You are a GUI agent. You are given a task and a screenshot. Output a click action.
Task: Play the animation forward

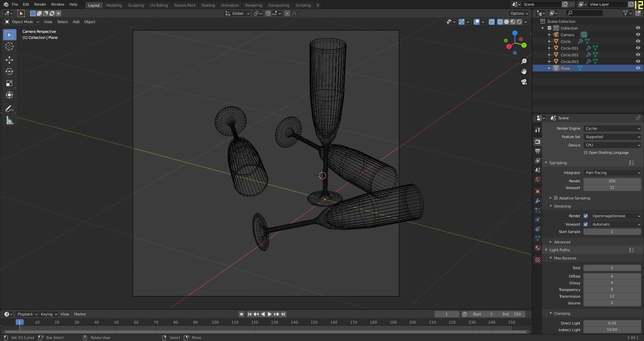(x=269, y=314)
